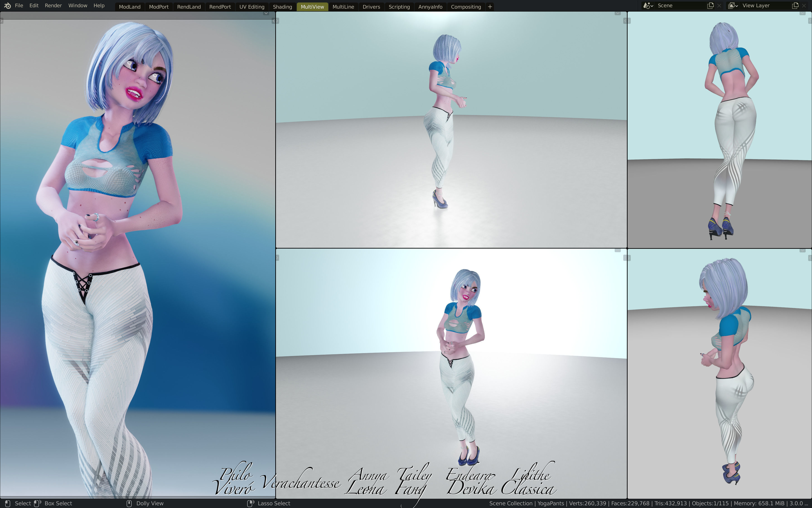Add a new workspace with plus icon
Image resolution: width=812 pixels, height=508 pixels.
tap(490, 7)
